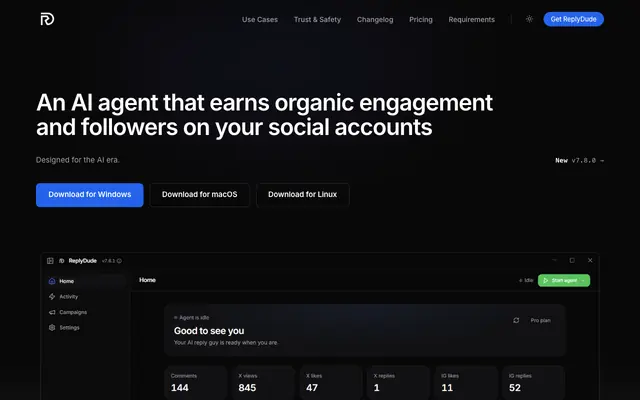Viewport: 640px width, 400px height.
Task: Click the Pro plan label
Action: 540,320
